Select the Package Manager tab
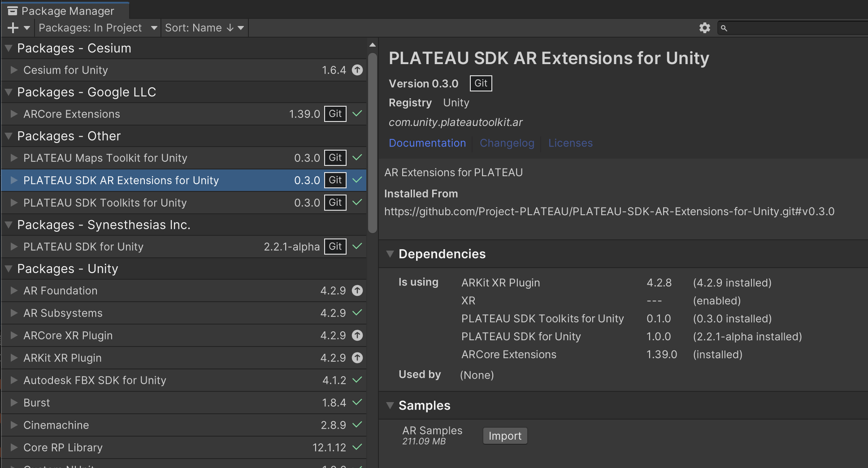Screen dimensions: 868x468 65,11
